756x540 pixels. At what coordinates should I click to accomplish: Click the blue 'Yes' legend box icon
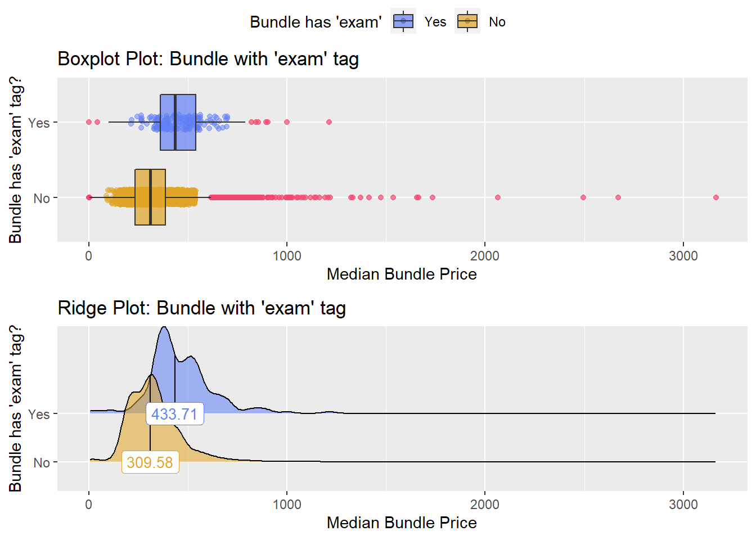pos(403,21)
